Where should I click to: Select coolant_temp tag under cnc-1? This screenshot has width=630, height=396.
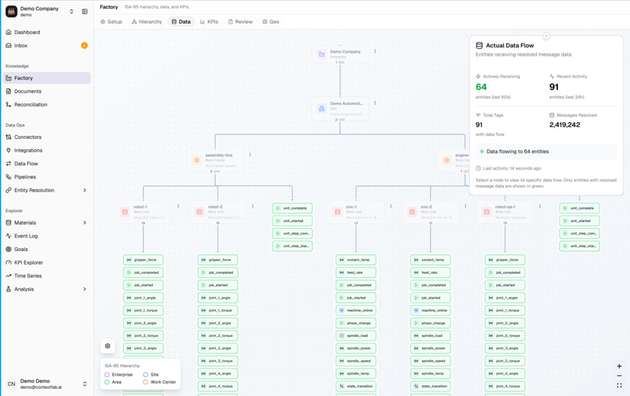(x=356, y=260)
